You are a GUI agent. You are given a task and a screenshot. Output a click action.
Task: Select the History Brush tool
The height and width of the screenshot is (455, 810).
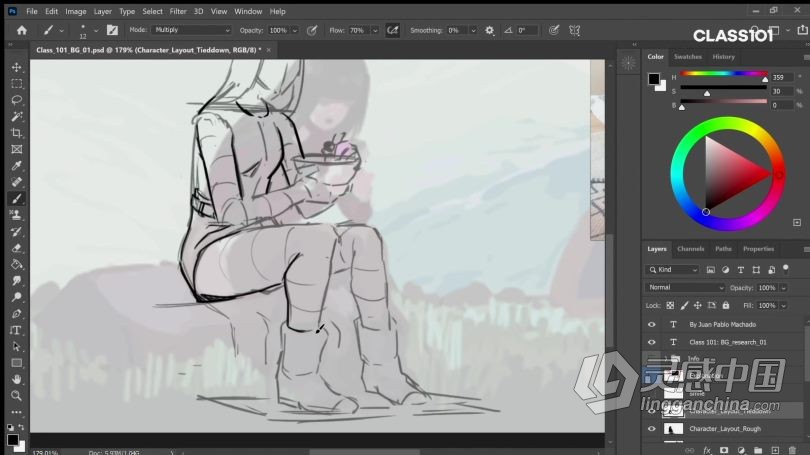click(17, 231)
